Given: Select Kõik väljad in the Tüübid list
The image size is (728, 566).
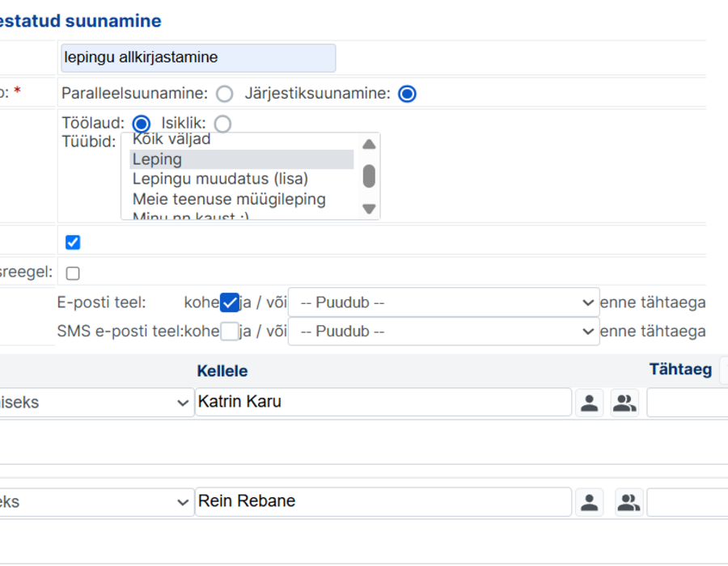Looking at the screenshot, I should click(x=241, y=140).
